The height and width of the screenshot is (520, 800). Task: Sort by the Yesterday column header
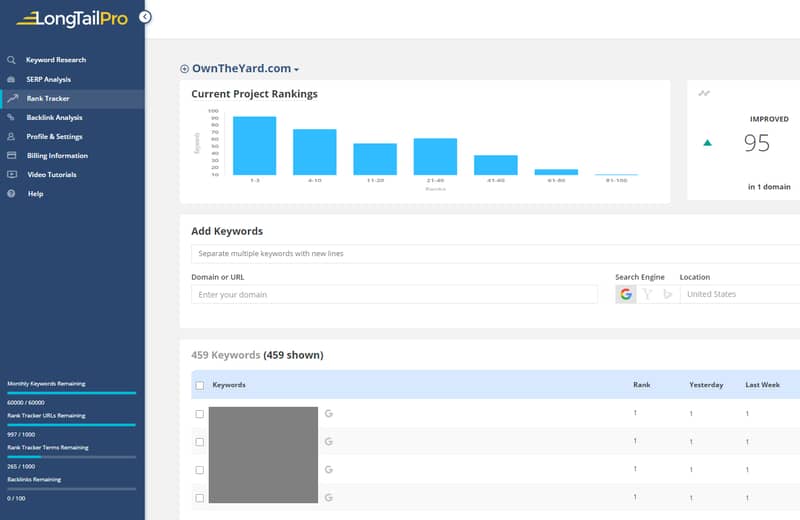pyautogui.click(x=706, y=385)
